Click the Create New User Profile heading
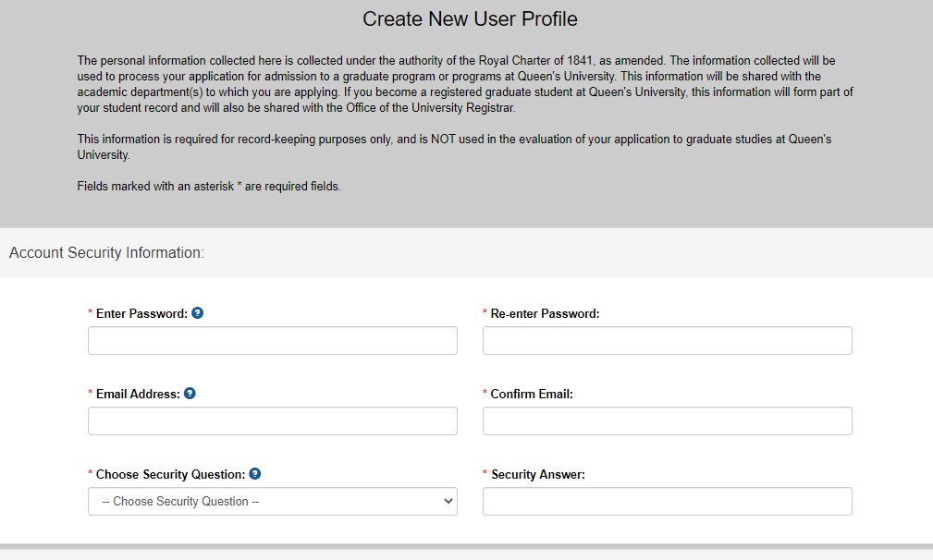The height and width of the screenshot is (560, 933). click(470, 19)
